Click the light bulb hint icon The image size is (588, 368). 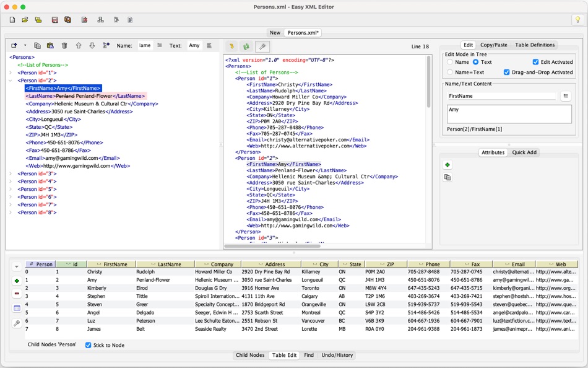[576, 20]
